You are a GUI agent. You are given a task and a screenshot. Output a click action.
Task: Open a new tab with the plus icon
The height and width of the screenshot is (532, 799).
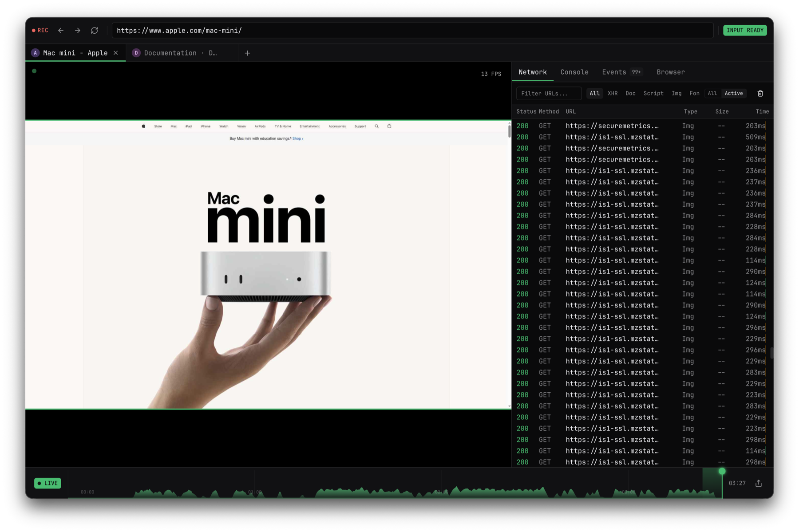[247, 53]
